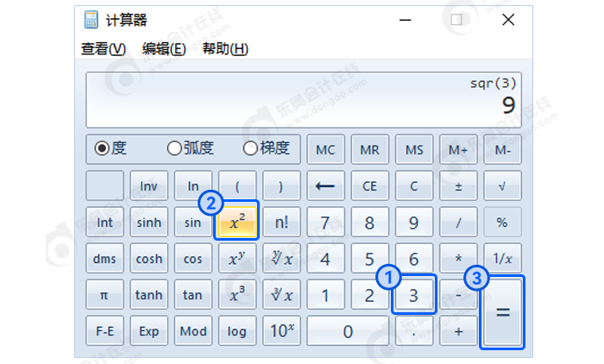604x364 pixels.
Task: Click the reciprocal 1/x button
Action: (502, 259)
